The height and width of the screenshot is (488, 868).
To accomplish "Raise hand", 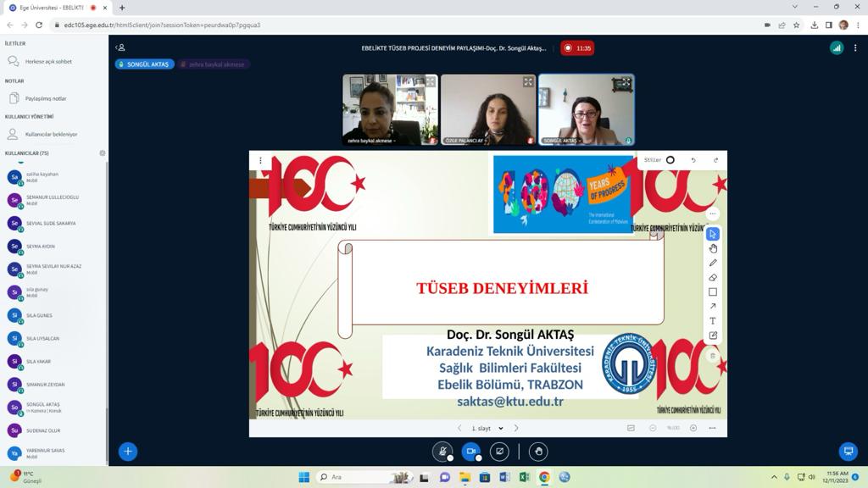I will pos(538,452).
